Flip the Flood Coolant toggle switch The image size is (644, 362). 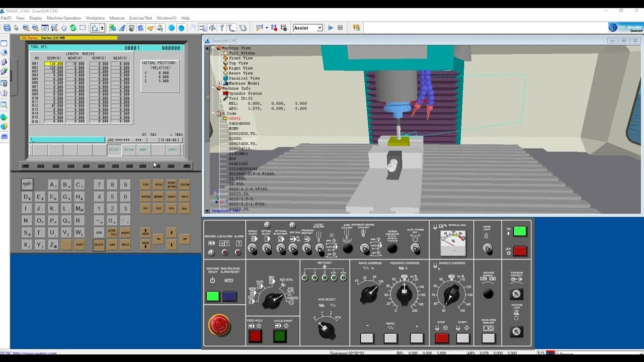point(319,248)
